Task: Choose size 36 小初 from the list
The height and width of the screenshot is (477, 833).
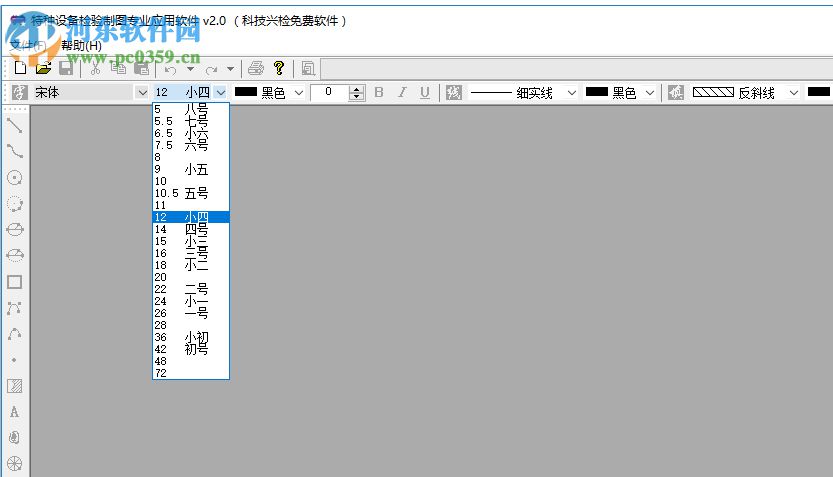Action: click(191, 337)
